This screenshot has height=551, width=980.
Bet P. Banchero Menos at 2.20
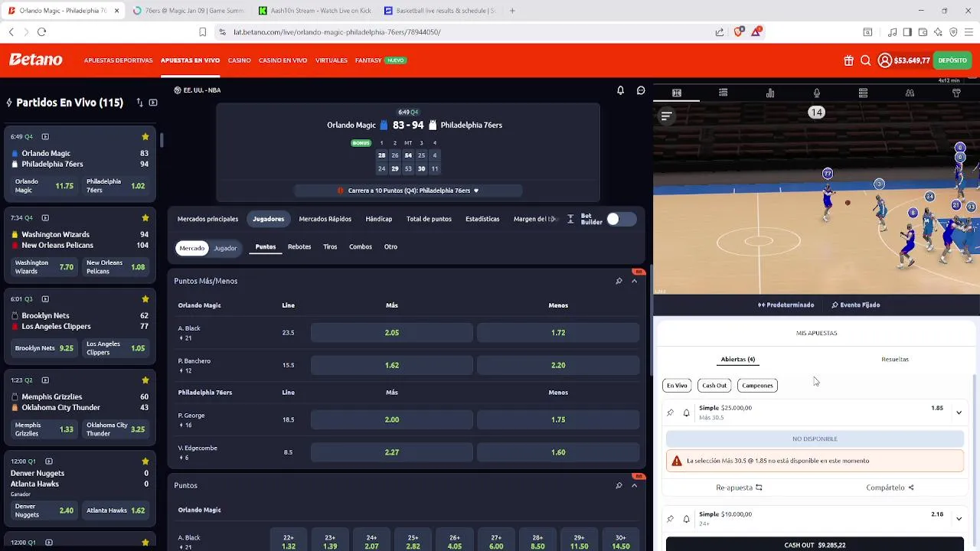[558, 365]
